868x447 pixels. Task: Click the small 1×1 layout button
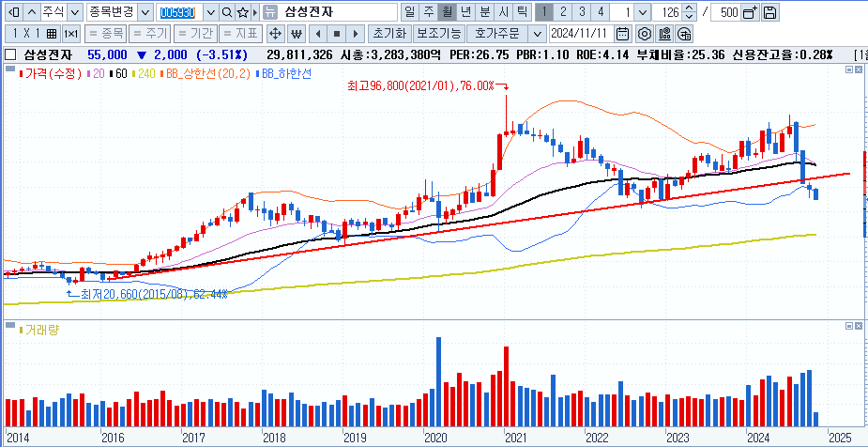point(70,34)
